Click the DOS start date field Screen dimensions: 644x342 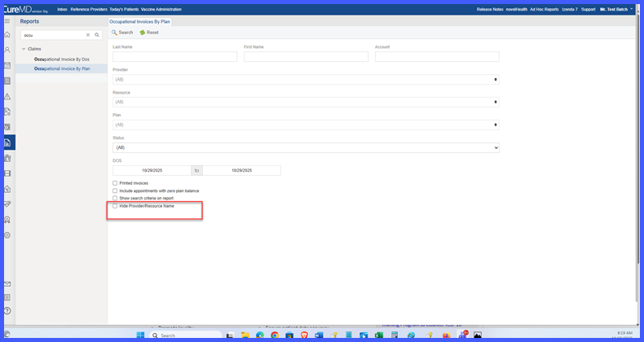point(152,170)
